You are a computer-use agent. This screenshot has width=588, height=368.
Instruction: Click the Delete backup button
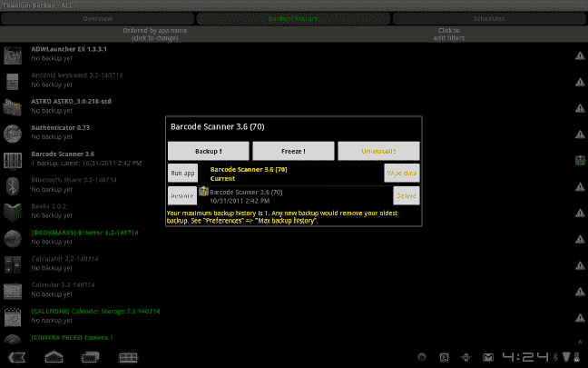[x=407, y=195]
